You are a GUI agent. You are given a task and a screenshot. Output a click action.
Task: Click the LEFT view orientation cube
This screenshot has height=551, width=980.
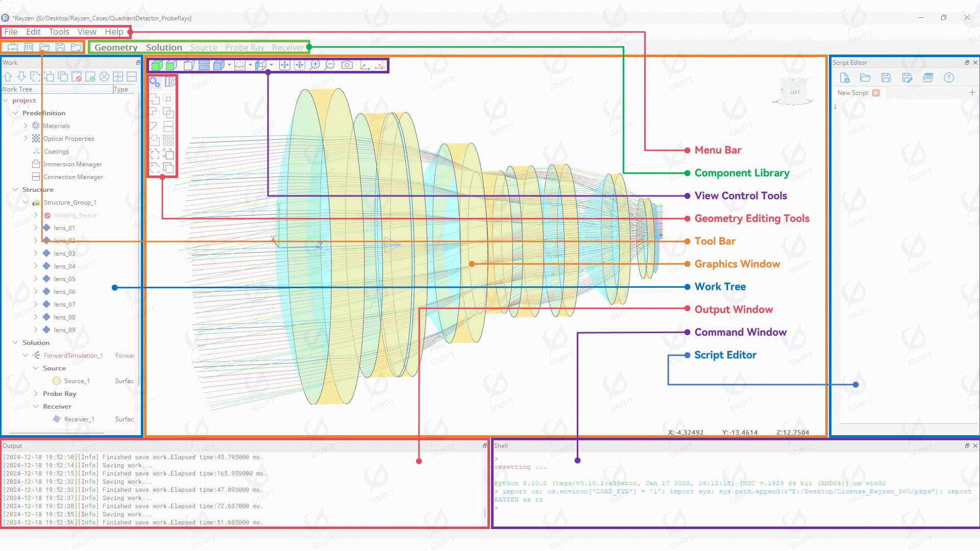(x=794, y=92)
